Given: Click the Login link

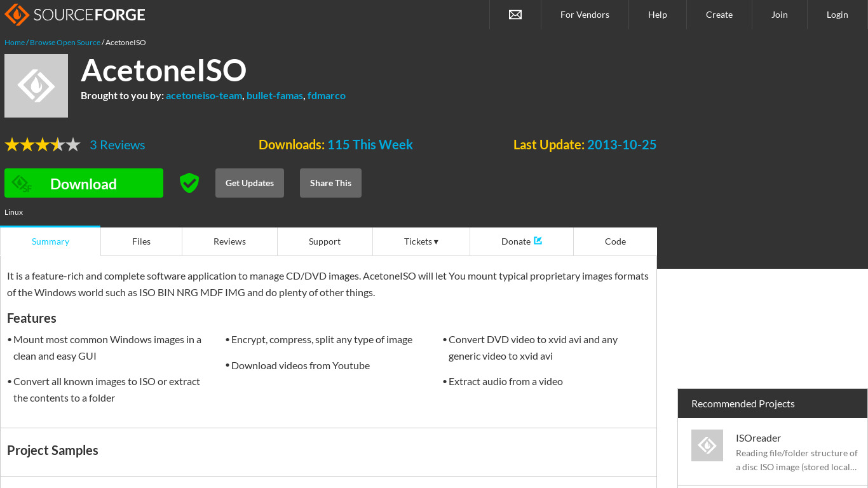Looking at the screenshot, I should click(837, 15).
